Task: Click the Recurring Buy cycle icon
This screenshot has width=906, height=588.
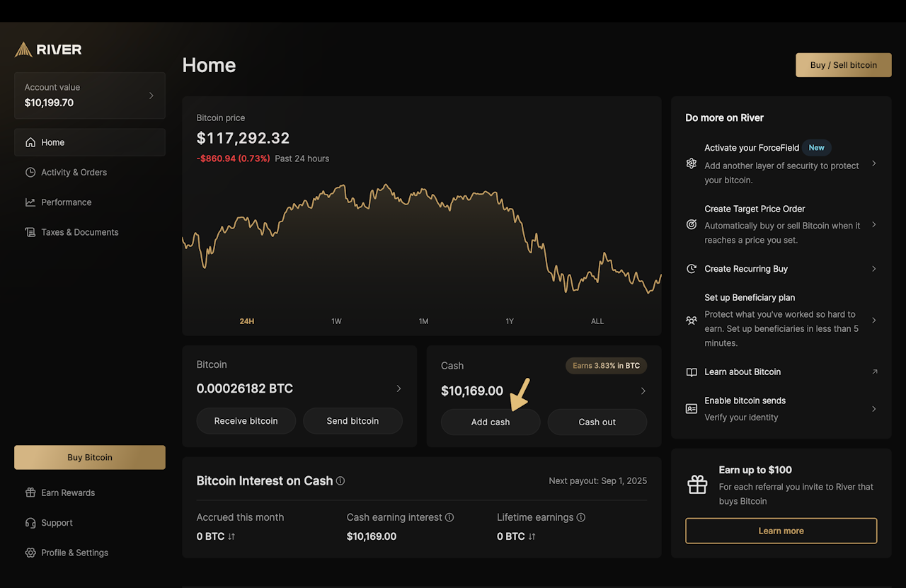Action: click(x=692, y=269)
